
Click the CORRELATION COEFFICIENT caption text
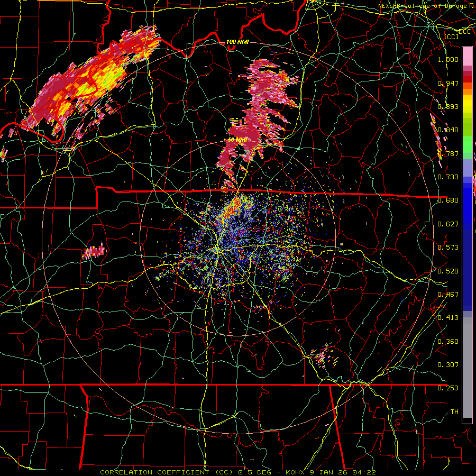coord(154,472)
